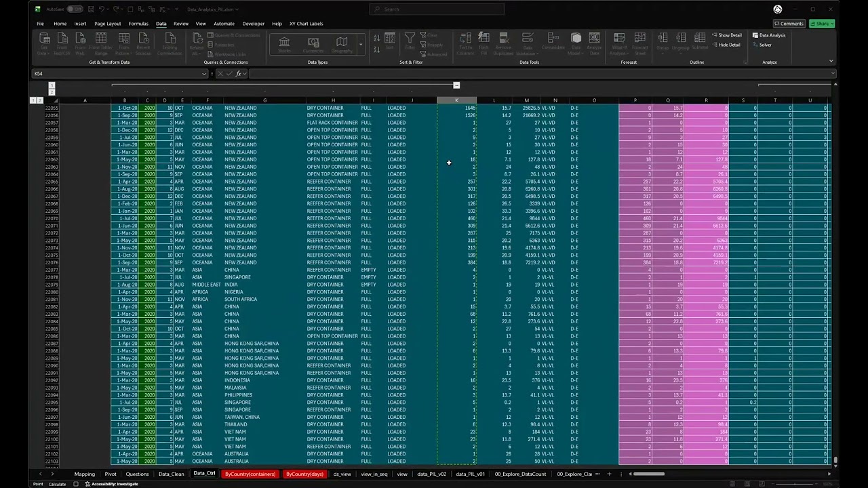Expand the formula bar
Screen dimensions: 868x488
[833, 73]
